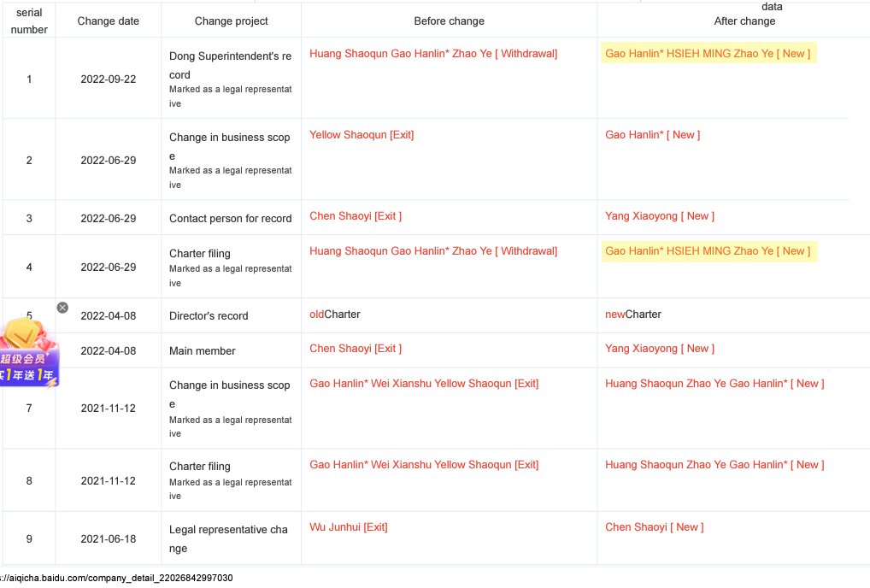Select the "Change date" column header
The width and height of the screenshot is (870, 588).
[108, 21]
